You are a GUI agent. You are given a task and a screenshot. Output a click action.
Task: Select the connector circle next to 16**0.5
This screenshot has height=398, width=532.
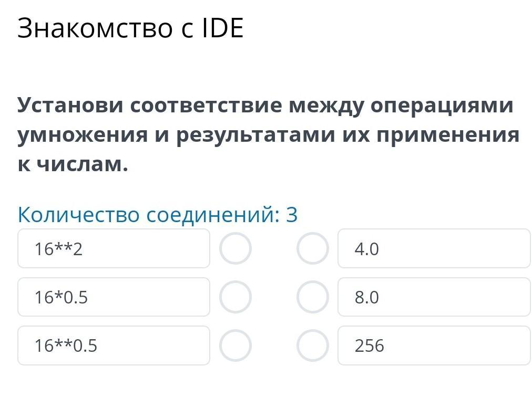point(236,345)
